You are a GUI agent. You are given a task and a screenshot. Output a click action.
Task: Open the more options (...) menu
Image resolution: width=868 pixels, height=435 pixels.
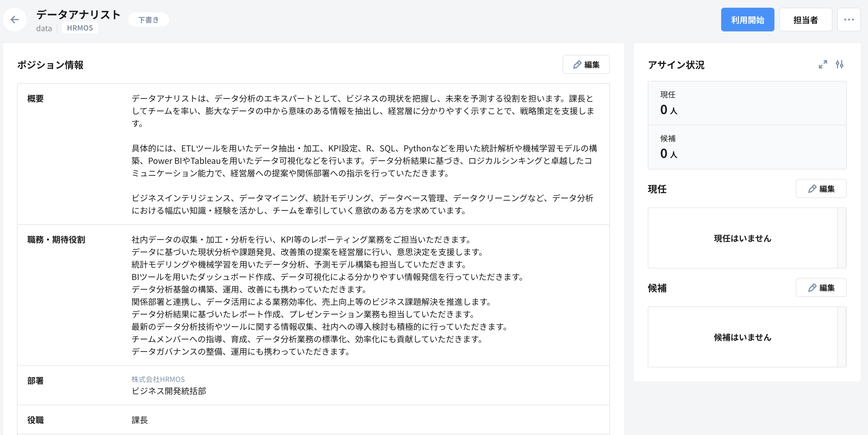(x=849, y=19)
